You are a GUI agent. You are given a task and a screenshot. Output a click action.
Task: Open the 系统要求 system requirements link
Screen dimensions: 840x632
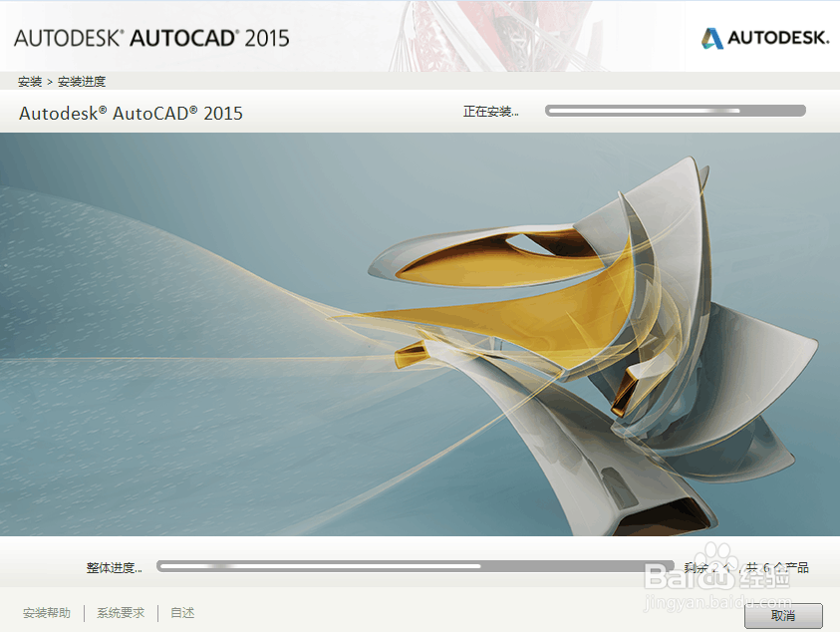pyautogui.click(x=121, y=613)
